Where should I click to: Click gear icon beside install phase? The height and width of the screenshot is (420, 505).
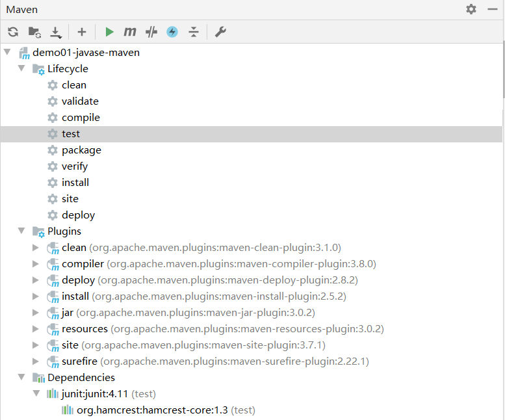click(53, 183)
